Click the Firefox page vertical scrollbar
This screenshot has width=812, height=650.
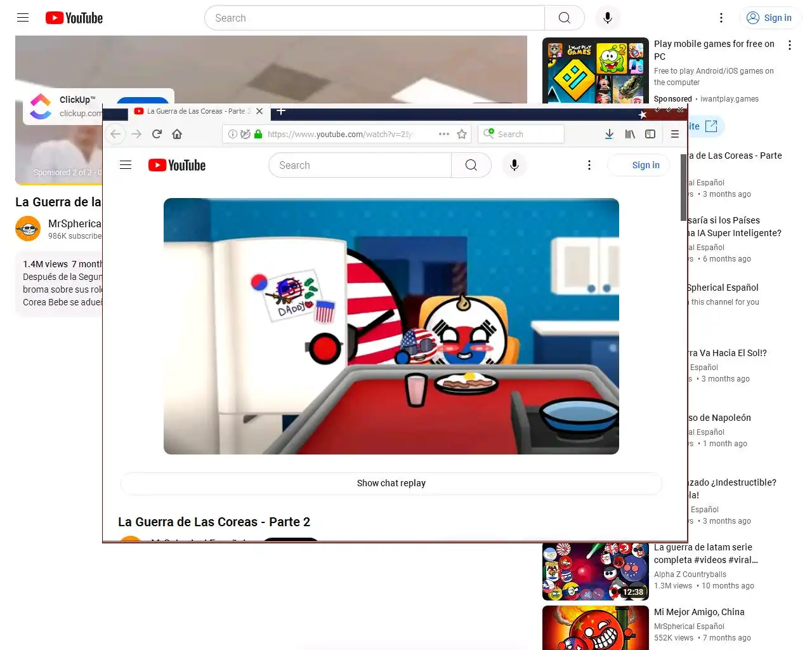pos(683,187)
